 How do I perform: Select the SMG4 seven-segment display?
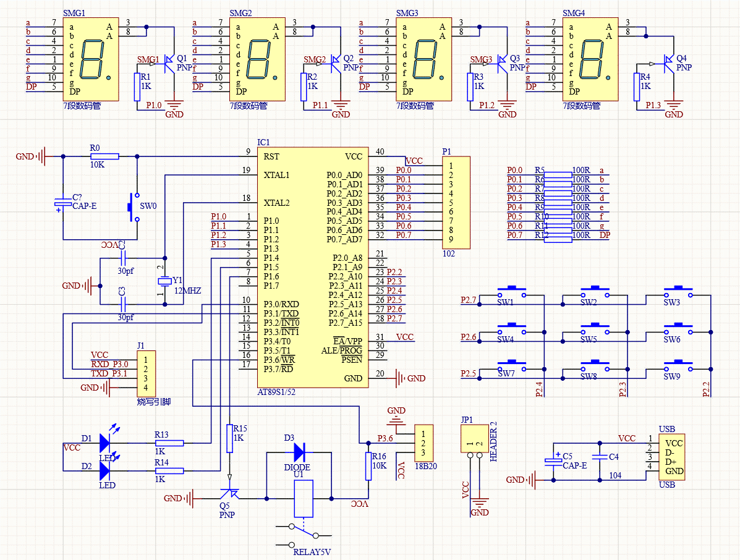590,59
